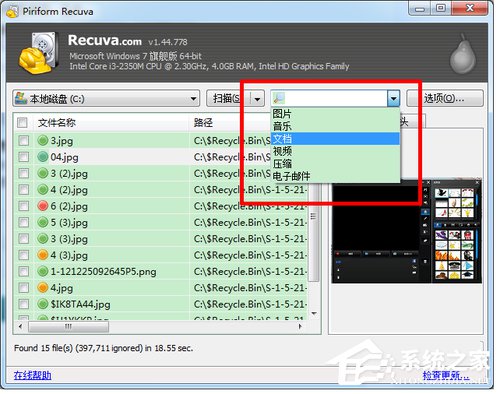Image resolution: width=500 pixels, height=394 pixels.
Task: Click the search magnifier icon in filter box
Action: (279, 98)
